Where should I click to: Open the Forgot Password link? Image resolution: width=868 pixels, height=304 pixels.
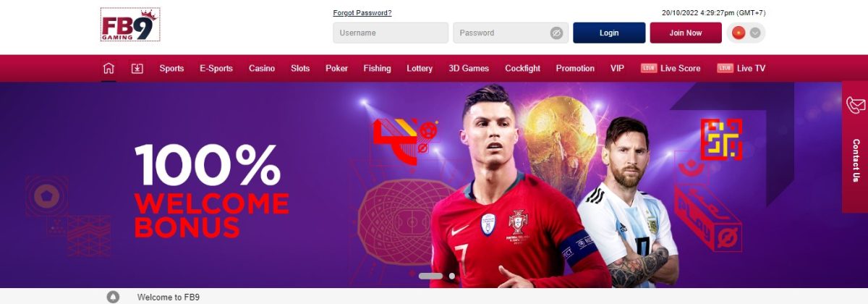[x=362, y=13]
